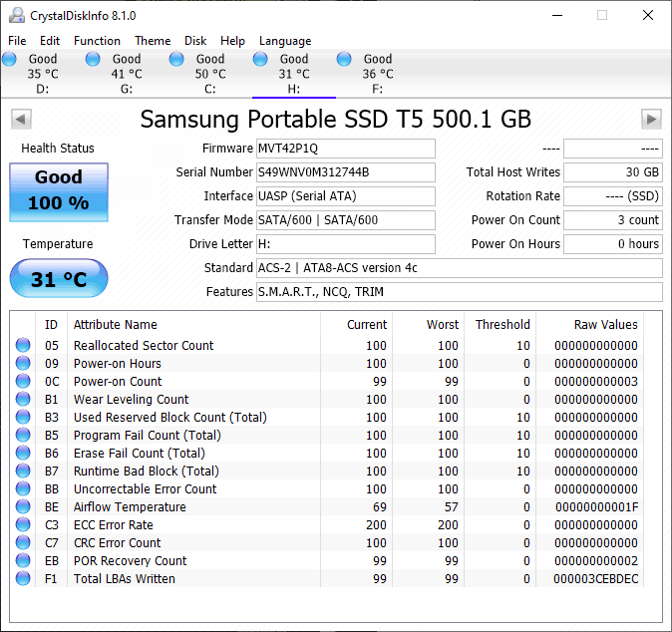Image resolution: width=672 pixels, height=632 pixels.
Task: Click the Good 35 °C D: drive label
Action: pos(43,74)
